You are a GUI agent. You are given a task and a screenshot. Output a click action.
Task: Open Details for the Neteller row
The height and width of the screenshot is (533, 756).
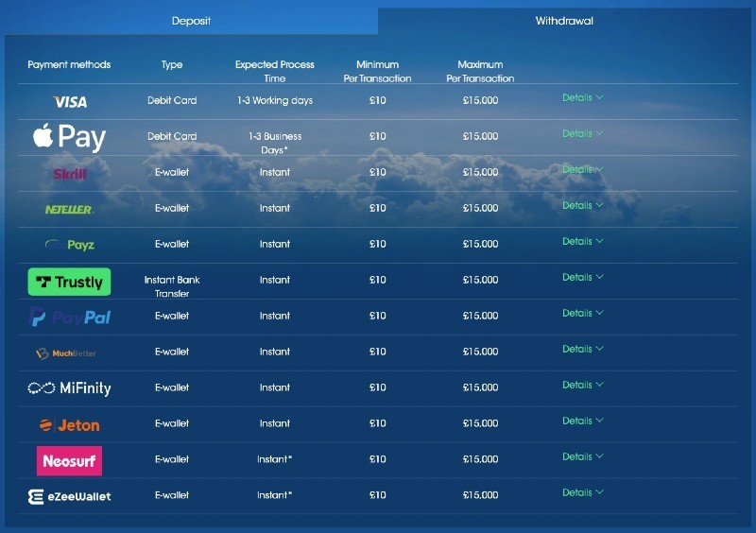coord(582,205)
